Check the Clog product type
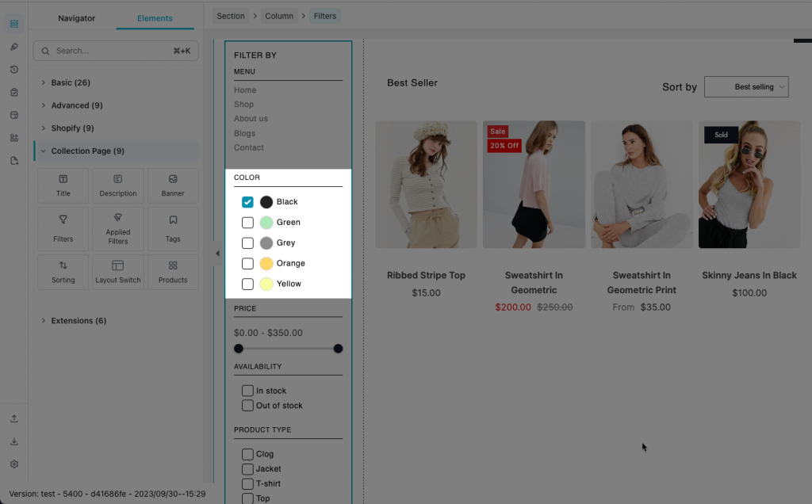 (x=247, y=454)
